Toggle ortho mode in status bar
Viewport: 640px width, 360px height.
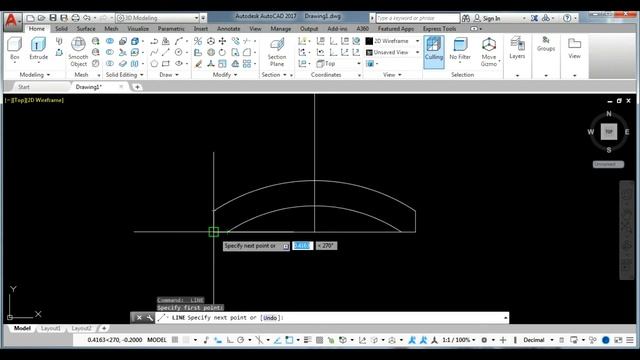(230, 340)
